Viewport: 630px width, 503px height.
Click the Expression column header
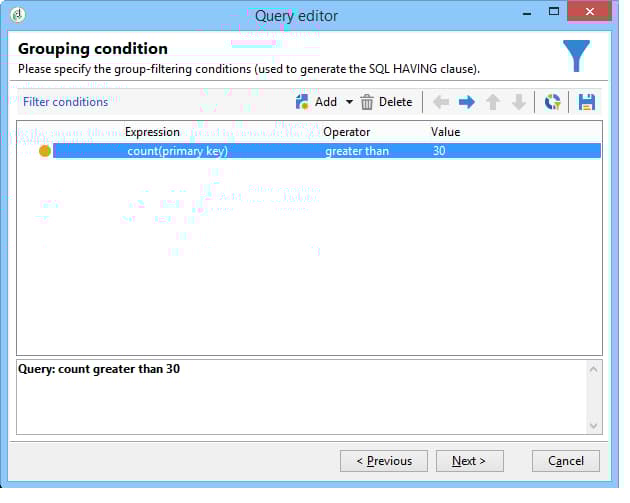(x=152, y=132)
